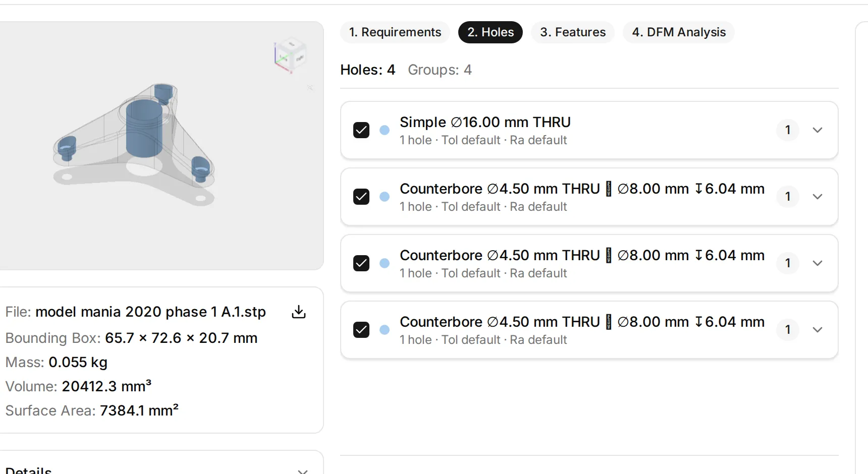Download the model mania STEP file

[x=299, y=312]
